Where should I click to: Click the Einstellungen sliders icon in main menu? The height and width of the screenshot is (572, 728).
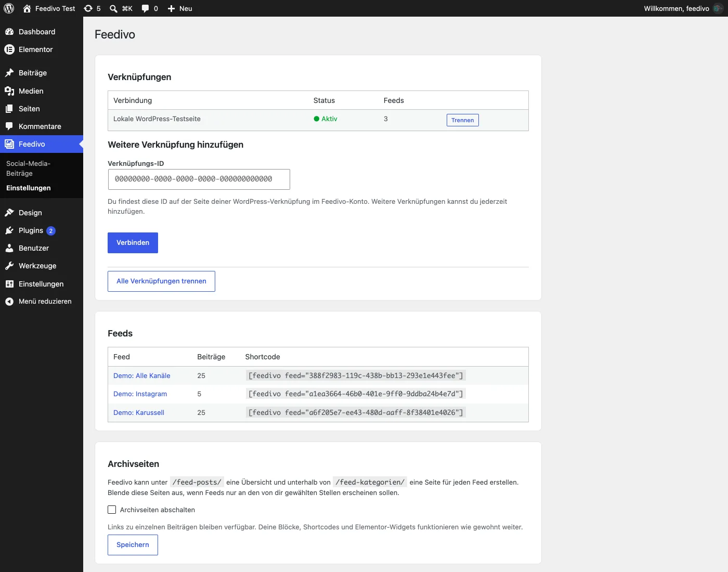click(9, 284)
